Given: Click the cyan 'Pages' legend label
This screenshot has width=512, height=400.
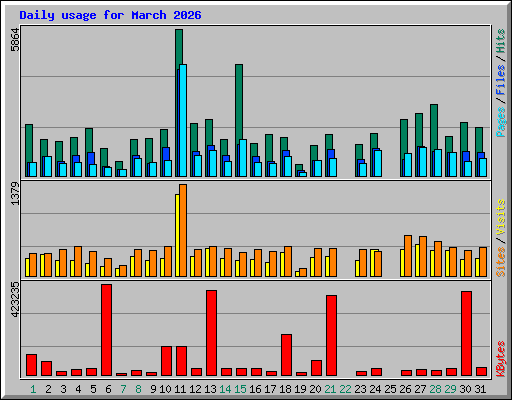Looking at the screenshot, I should (x=501, y=122).
